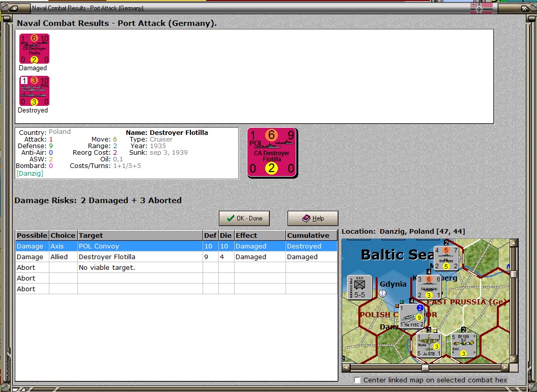Click the map scroll down arrow

[x=514, y=359]
